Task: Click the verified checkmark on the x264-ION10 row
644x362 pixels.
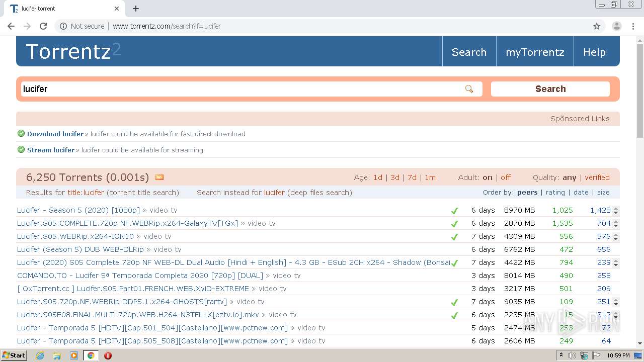Action: pos(455,237)
